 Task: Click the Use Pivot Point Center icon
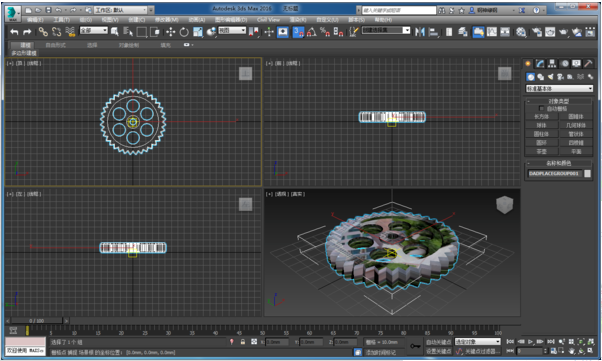click(x=254, y=32)
